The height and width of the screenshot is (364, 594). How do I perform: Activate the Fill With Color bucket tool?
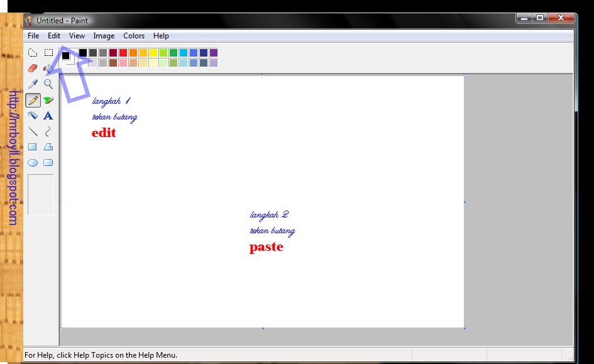pyautogui.click(x=48, y=68)
